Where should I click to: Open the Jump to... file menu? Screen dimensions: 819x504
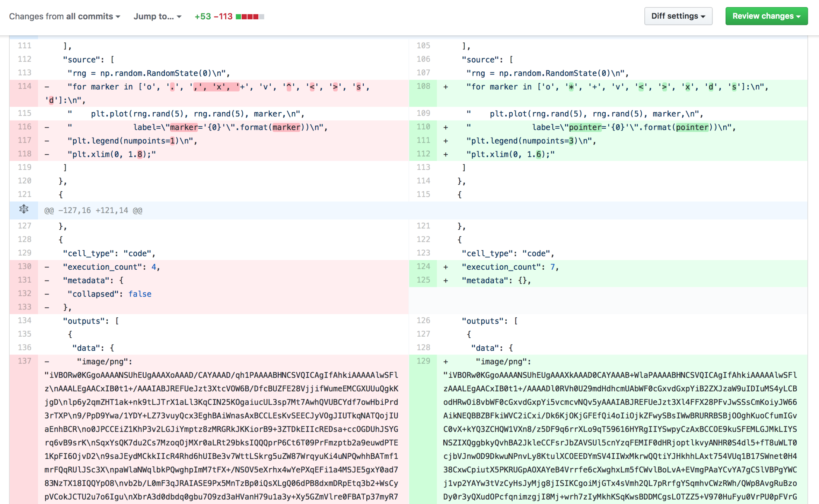pyautogui.click(x=157, y=16)
